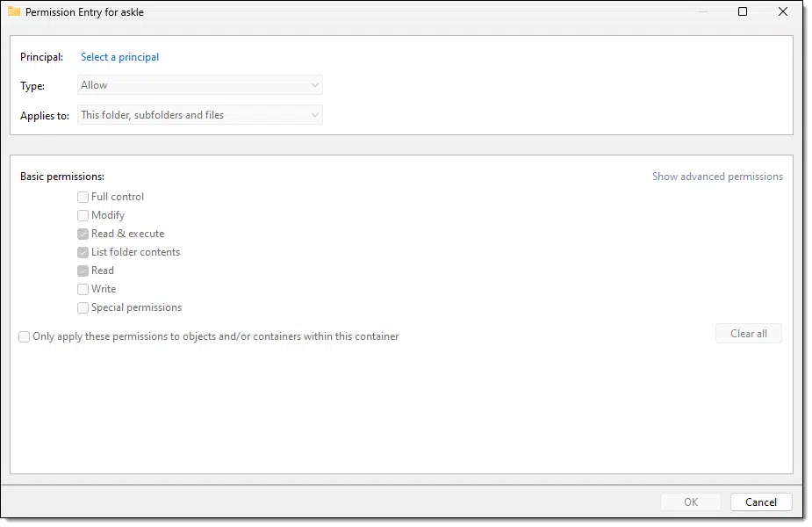Open the Type dropdown showing Allow
Screen dimensions: 812x527
tap(200, 85)
